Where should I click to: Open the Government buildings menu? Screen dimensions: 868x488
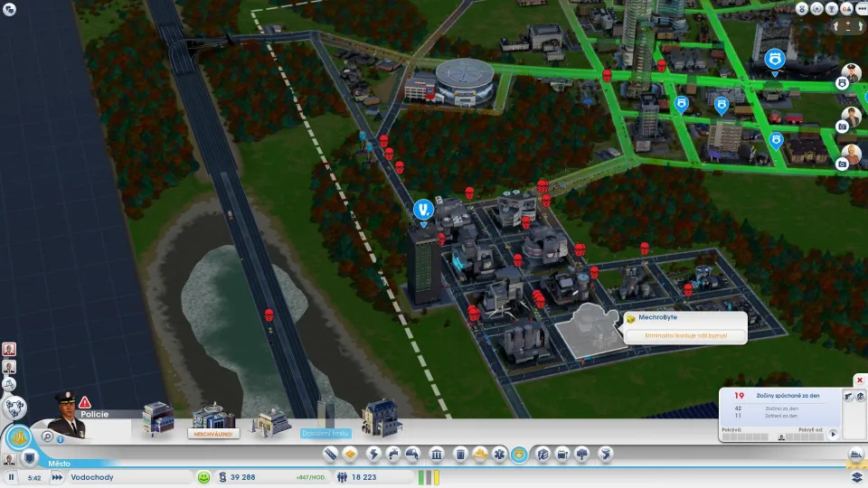436,455
